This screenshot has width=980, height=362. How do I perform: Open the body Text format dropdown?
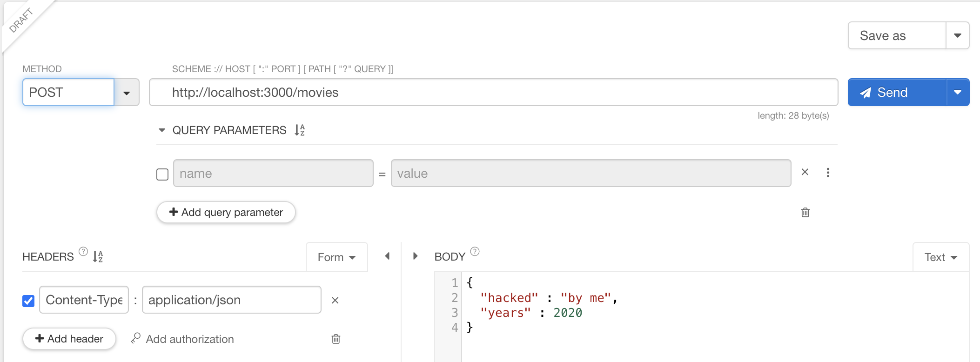[941, 257]
